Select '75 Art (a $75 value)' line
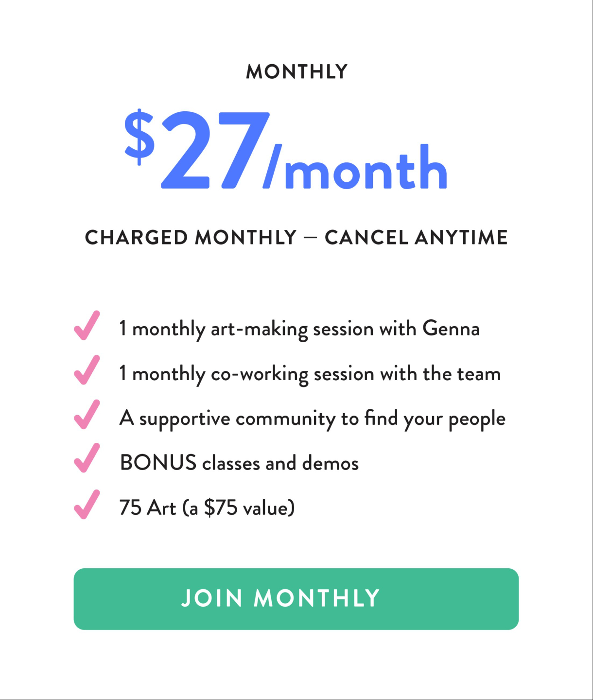 207,508
